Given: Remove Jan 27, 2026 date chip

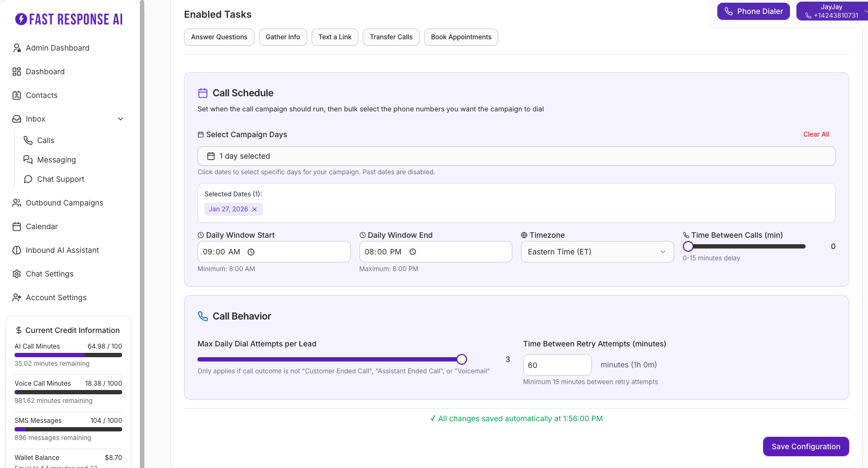Looking at the screenshot, I should [x=255, y=209].
